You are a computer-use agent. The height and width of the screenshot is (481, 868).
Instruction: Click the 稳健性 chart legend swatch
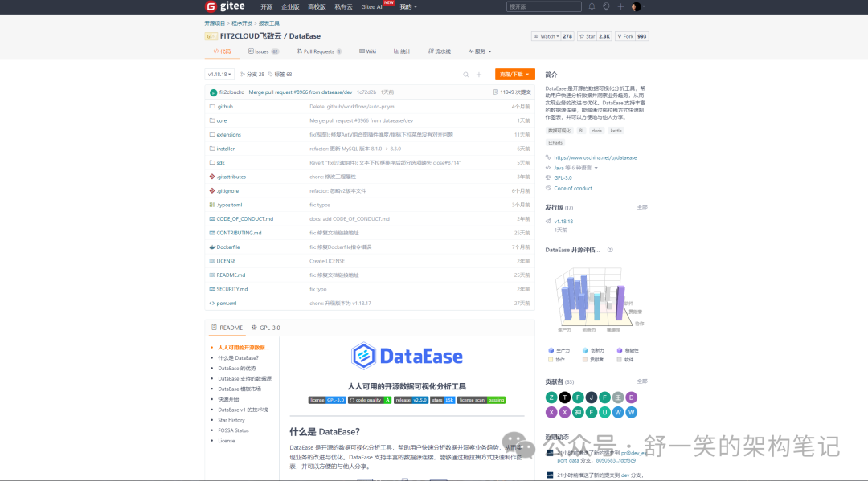coord(620,351)
